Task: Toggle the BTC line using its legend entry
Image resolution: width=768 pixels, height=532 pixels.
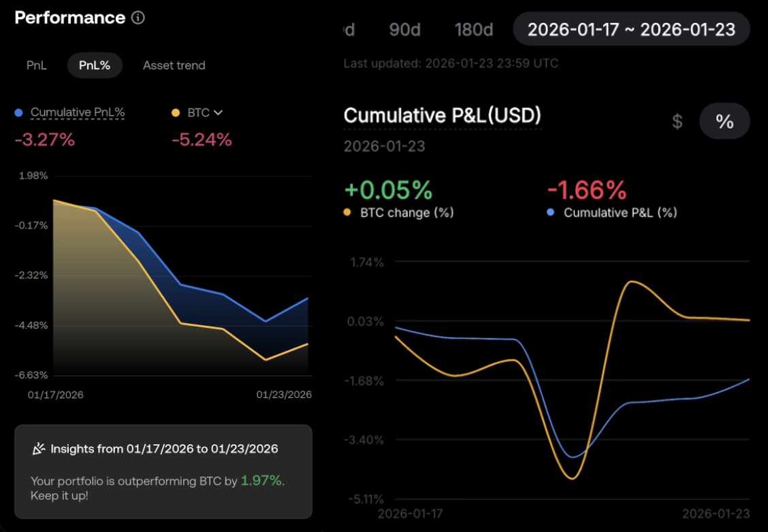Action: click(x=197, y=112)
